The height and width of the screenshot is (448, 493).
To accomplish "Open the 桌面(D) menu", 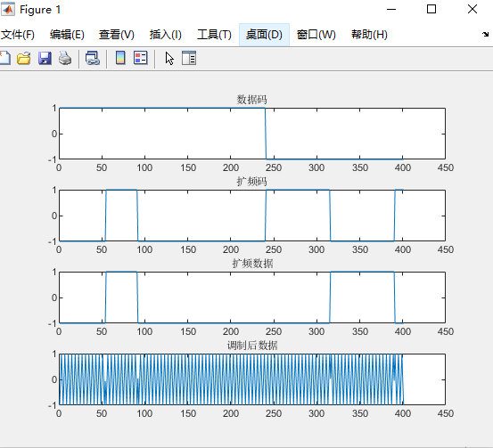I will [x=264, y=35].
